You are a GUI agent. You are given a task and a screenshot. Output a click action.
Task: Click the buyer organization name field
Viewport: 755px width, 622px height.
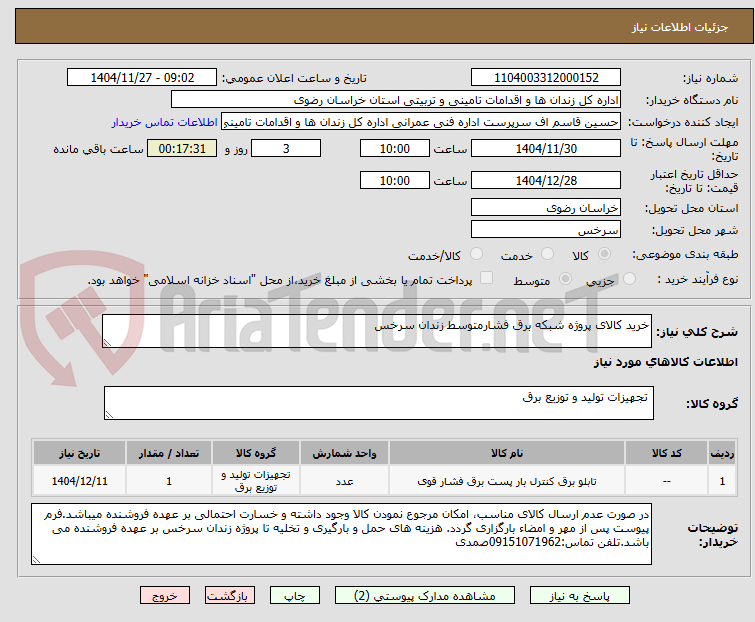click(396, 100)
